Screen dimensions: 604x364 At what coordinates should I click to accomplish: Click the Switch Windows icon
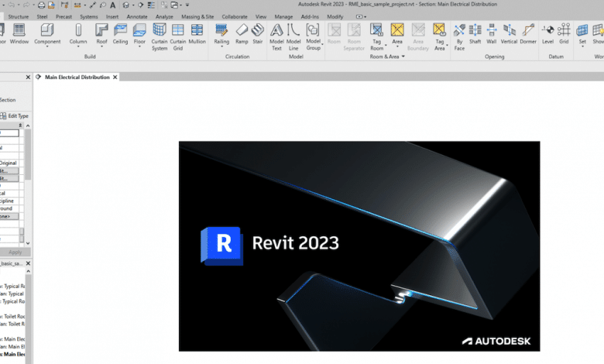(x=175, y=5)
